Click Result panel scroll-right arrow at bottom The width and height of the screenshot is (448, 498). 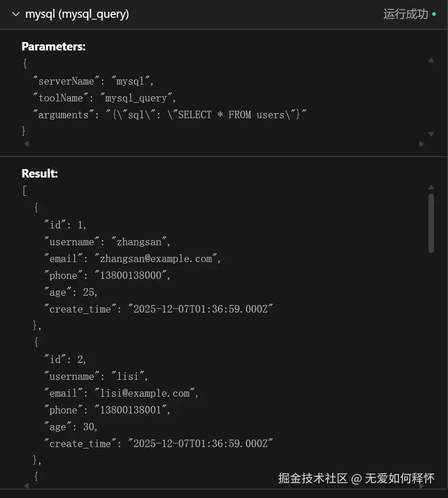coord(421,486)
